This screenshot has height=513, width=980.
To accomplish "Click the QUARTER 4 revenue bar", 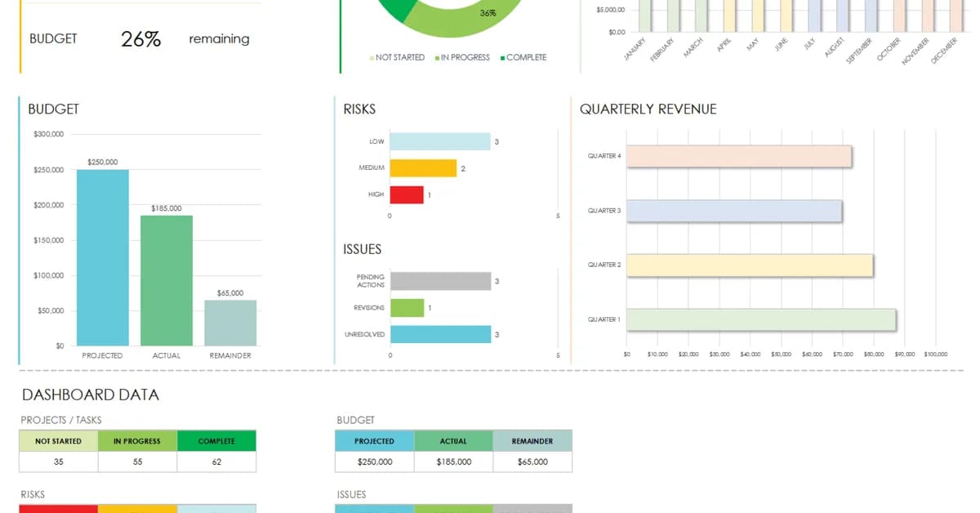I will 739,156.
